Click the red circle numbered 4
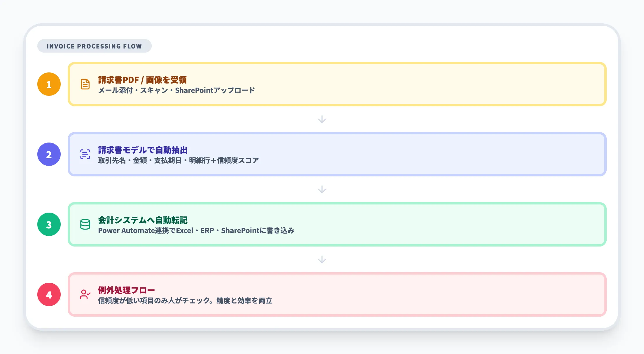 (49, 294)
